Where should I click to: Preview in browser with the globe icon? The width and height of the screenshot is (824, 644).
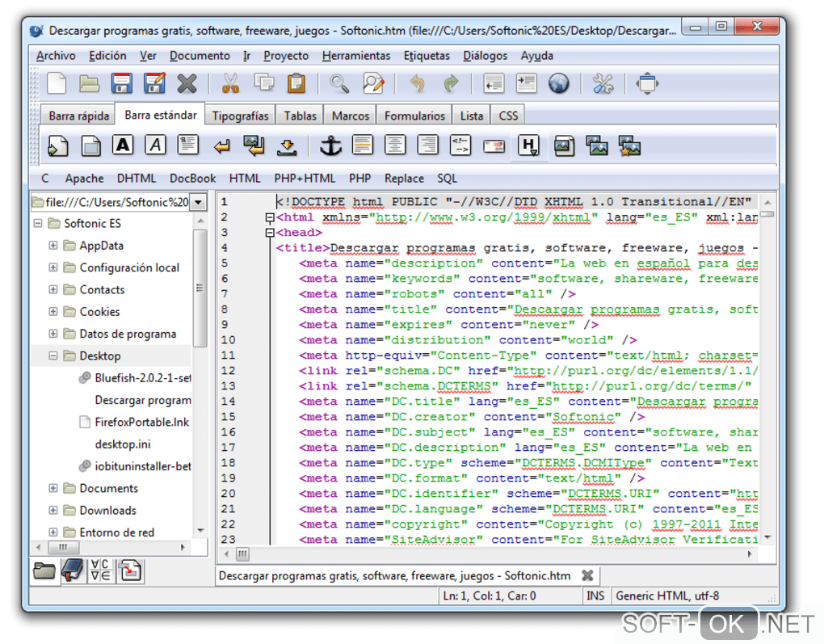click(x=558, y=83)
